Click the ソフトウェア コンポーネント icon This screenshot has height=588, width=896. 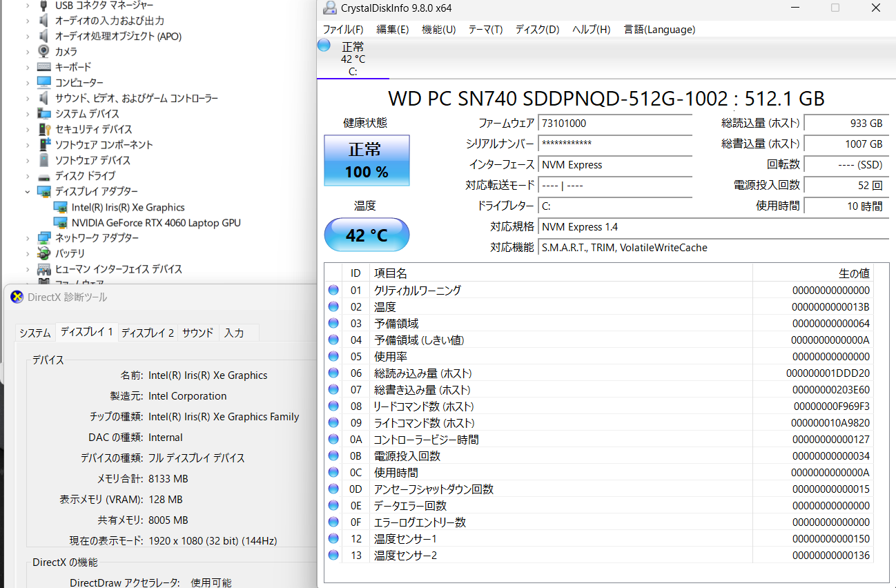(44, 145)
